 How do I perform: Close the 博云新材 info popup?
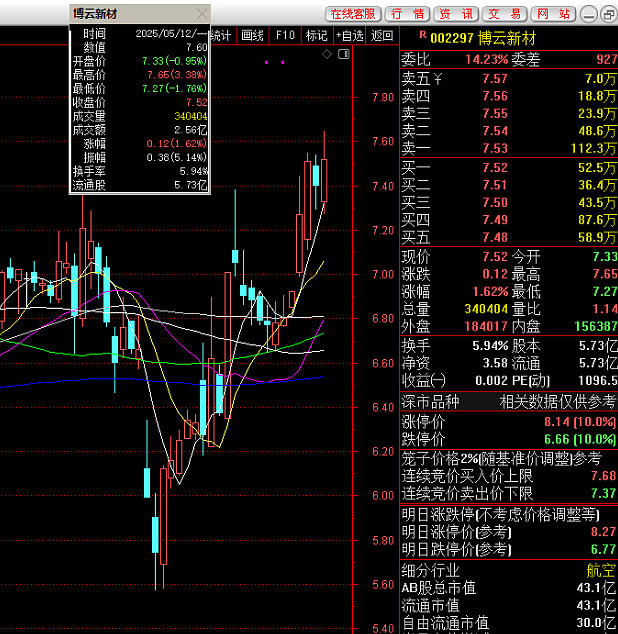tap(202, 14)
